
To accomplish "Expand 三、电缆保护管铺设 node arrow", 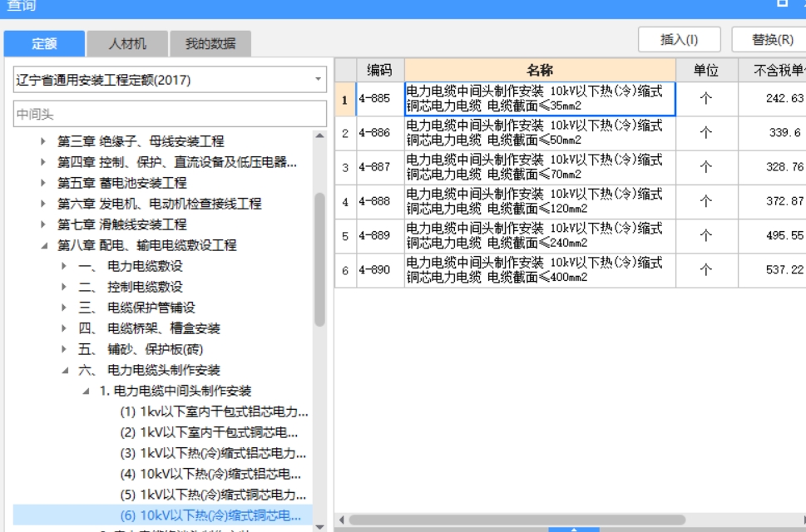I will click(64, 307).
